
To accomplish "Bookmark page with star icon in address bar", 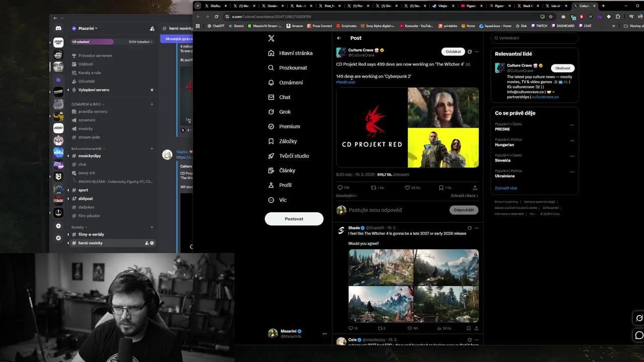I will click(551, 17).
